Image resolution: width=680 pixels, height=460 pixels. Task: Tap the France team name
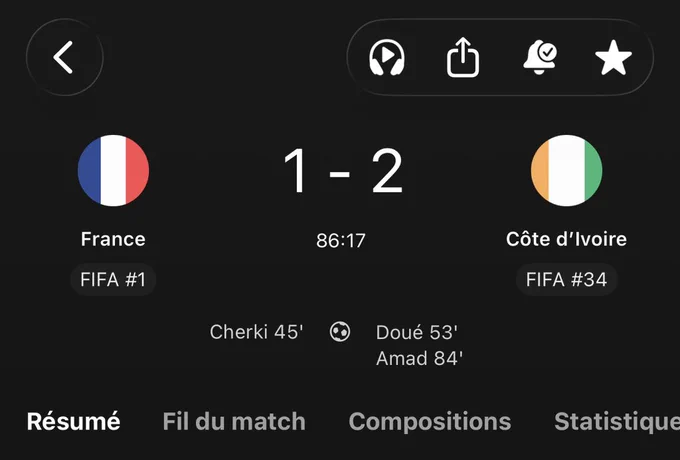[x=113, y=239]
